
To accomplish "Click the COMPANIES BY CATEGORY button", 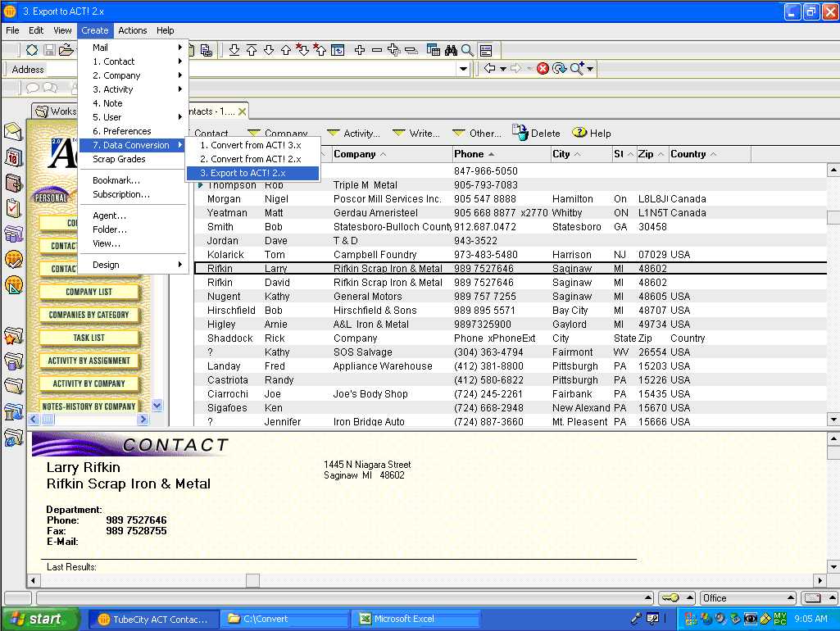I will click(89, 315).
